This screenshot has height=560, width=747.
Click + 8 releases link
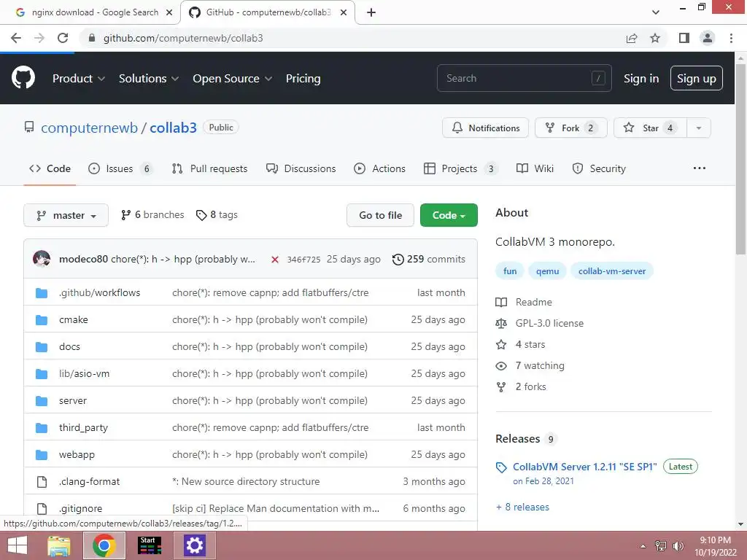point(522,507)
